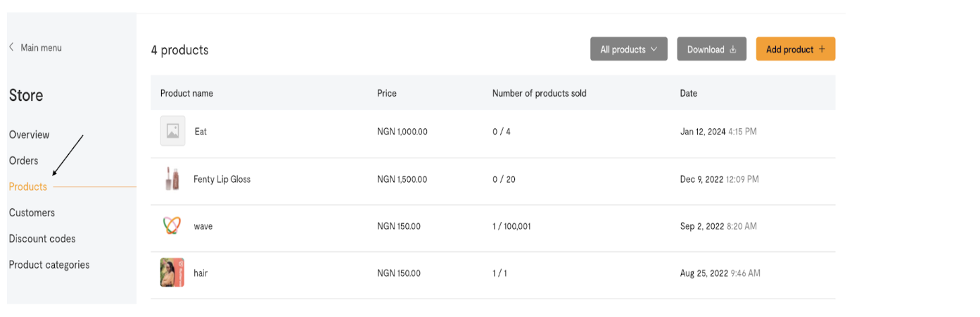Open the Customers page
Image resolution: width=980 pixels, height=317 pixels.
pos(32,213)
